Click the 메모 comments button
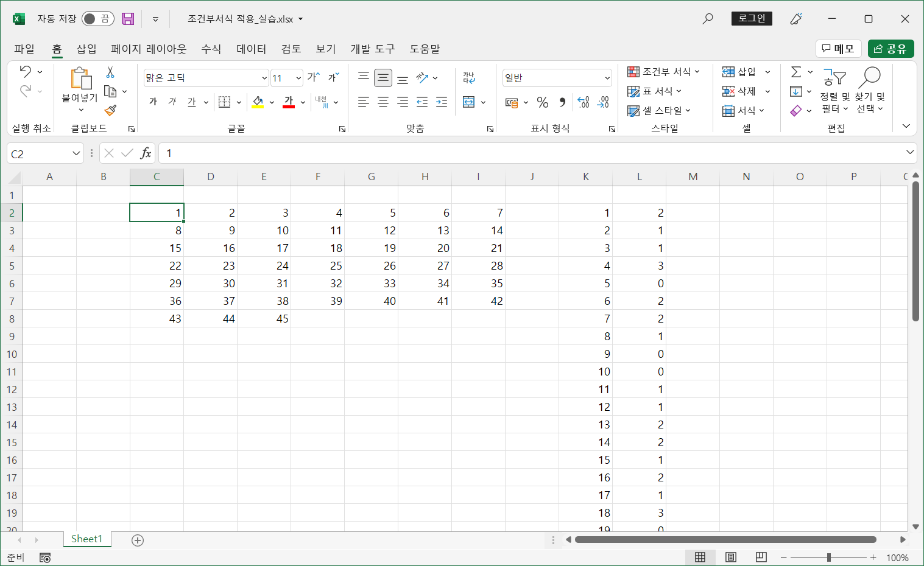The width and height of the screenshot is (924, 566). (838, 49)
